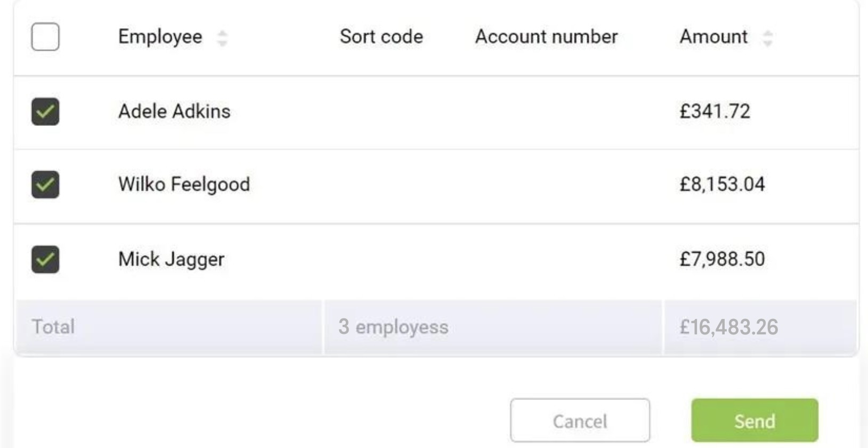
Task: Click the Amount column header label
Action: click(x=713, y=37)
